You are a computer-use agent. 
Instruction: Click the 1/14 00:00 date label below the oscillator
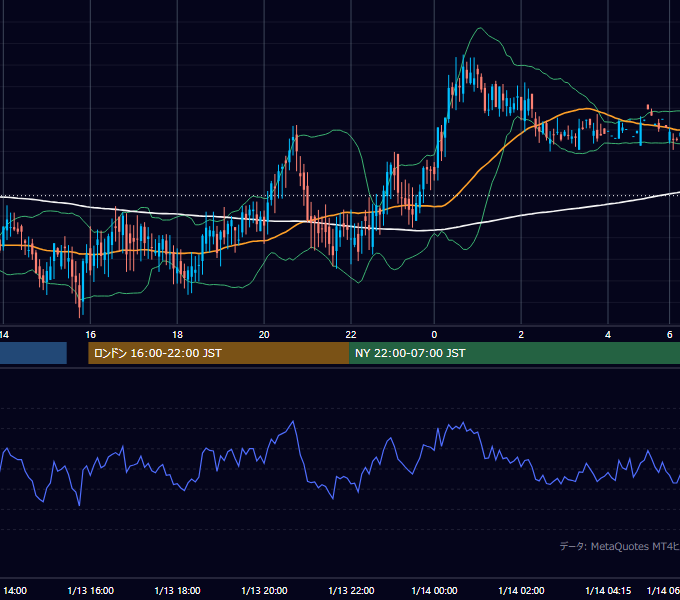[x=434, y=590]
